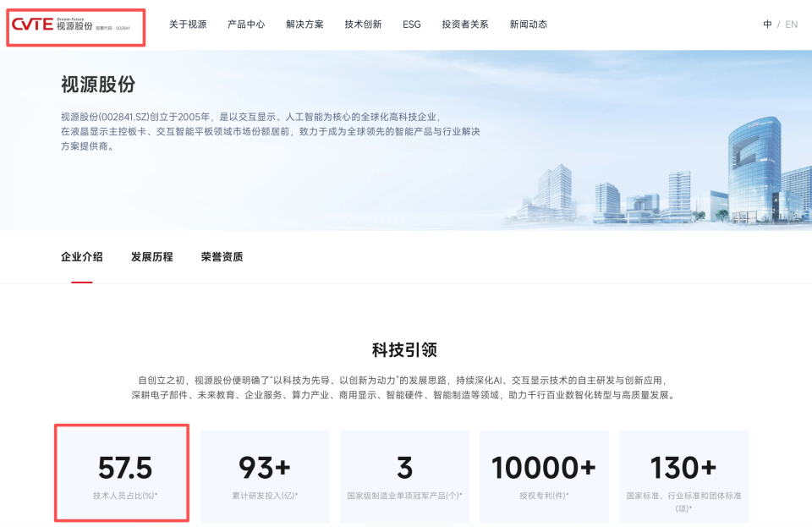Select the 国家级制造业单项冠军产品 card
812x527 pixels.
coord(404,475)
